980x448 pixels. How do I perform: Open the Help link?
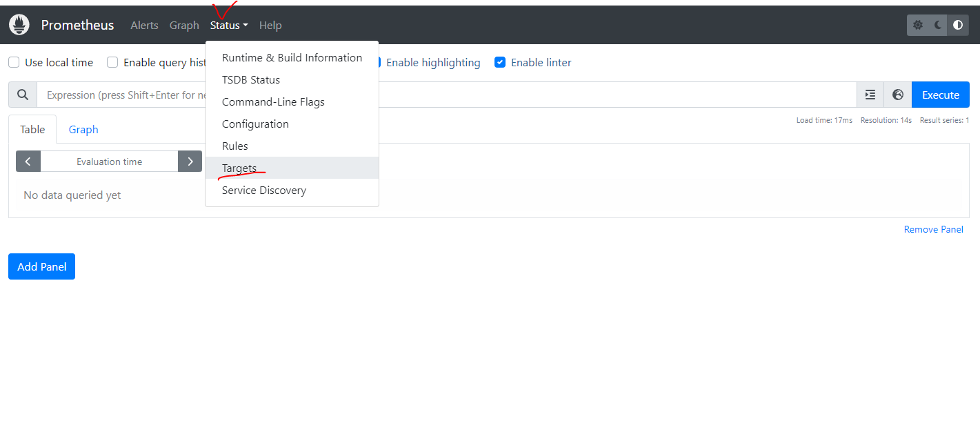pos(270,25)
